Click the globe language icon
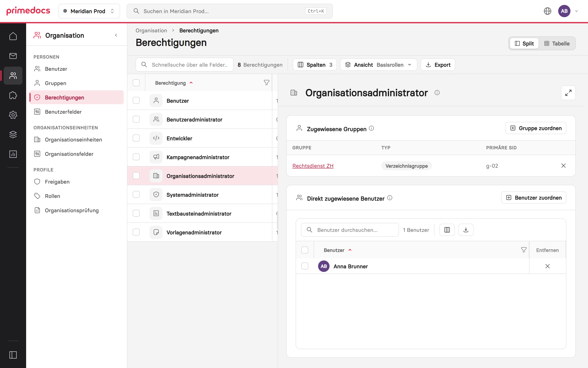The image size is (588, 368). coord(547,11)
